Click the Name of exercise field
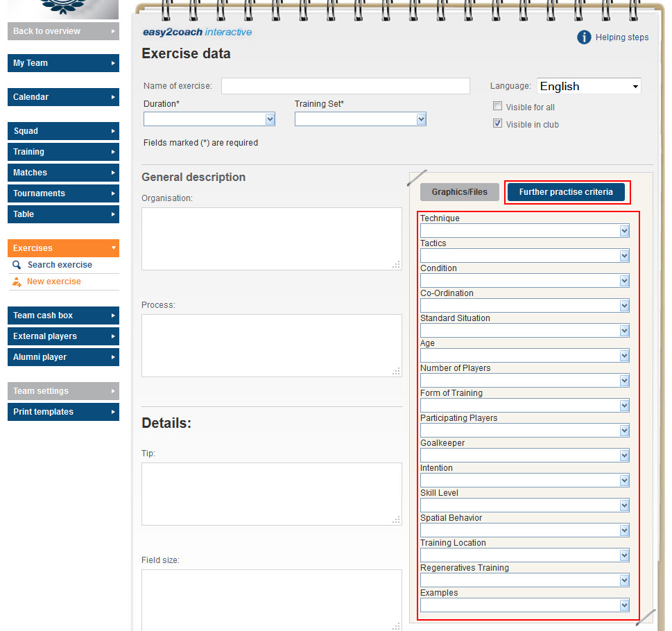Image resolution: width=672 pixels, height=631 pixels. (345, 86)
